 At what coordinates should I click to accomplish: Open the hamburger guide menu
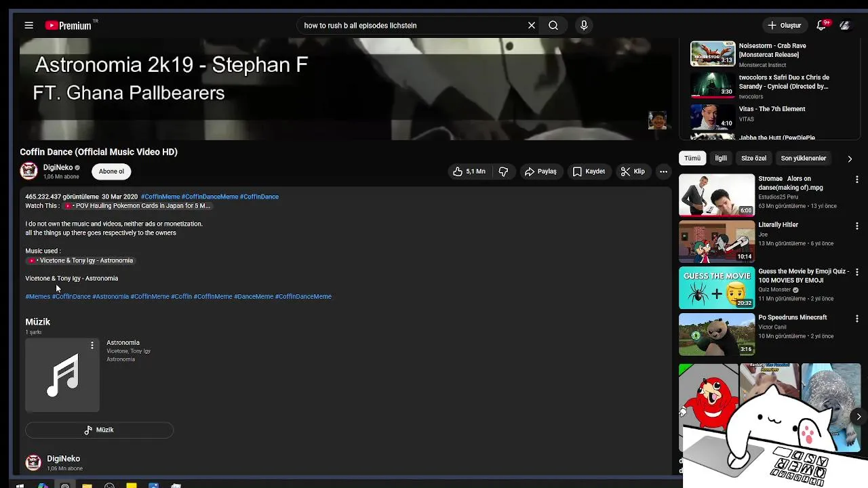point(28,25)
